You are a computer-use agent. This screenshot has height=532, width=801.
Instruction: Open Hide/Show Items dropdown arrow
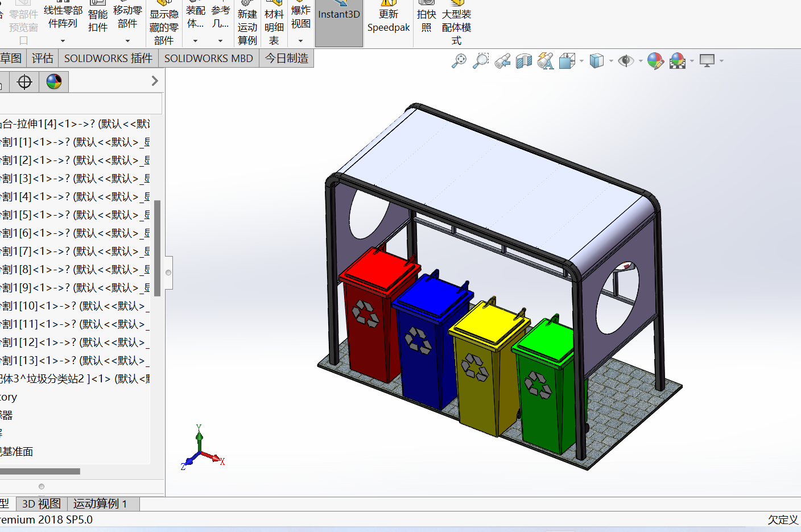[641, 61]
